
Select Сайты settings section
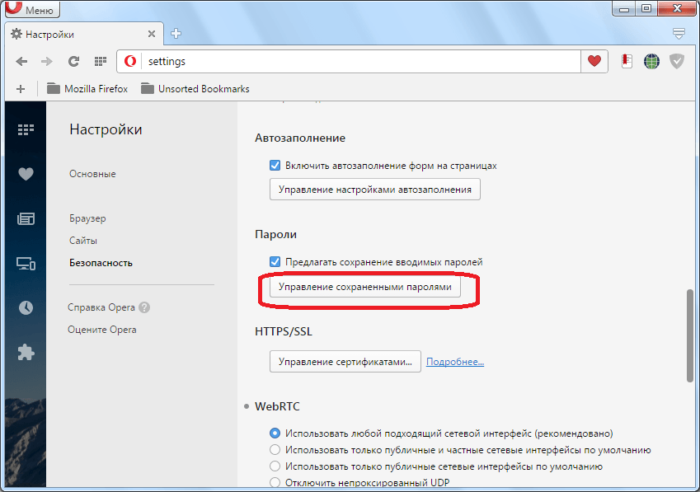pos(83,240)
